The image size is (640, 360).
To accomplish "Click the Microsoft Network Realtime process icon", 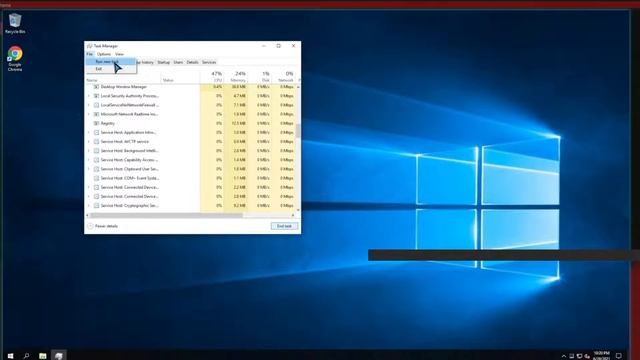I will 96,114.
